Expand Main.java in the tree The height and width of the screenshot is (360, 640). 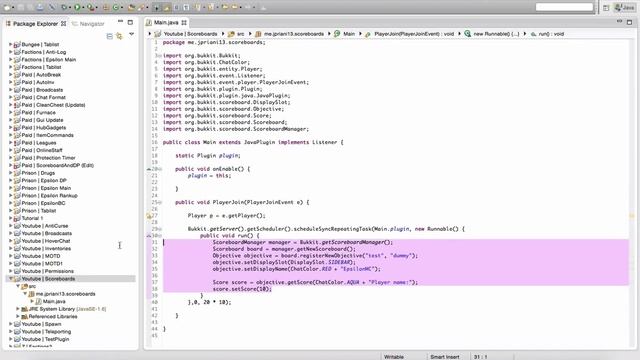pyautogui.click(x=32, y=301)
